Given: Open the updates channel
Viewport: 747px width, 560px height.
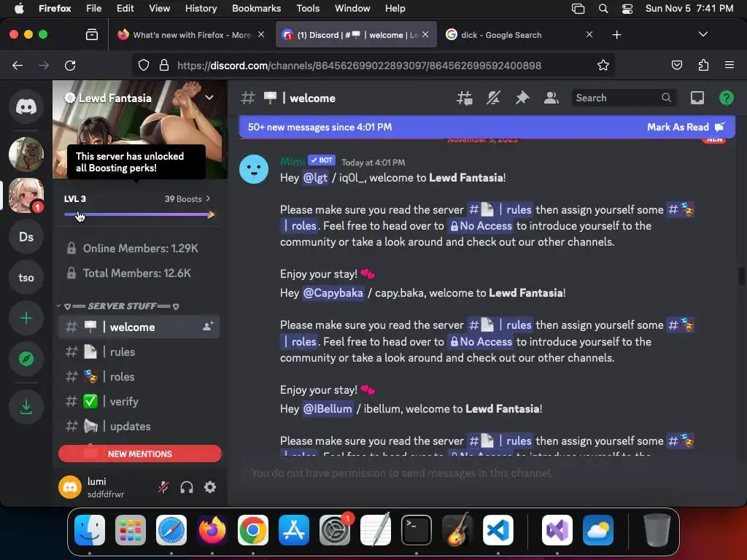Looking at the screenshot, I should pyautogui.click(x=139, y=426).
